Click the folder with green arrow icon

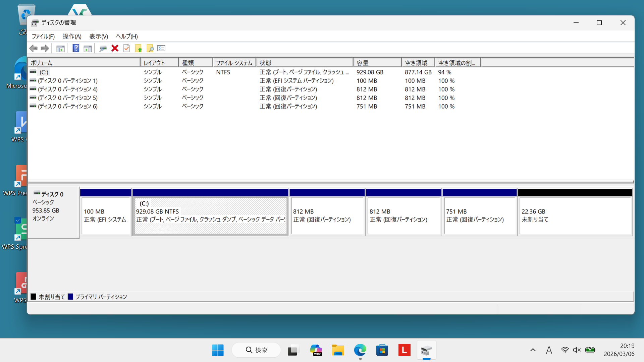(x=138, y=48)
